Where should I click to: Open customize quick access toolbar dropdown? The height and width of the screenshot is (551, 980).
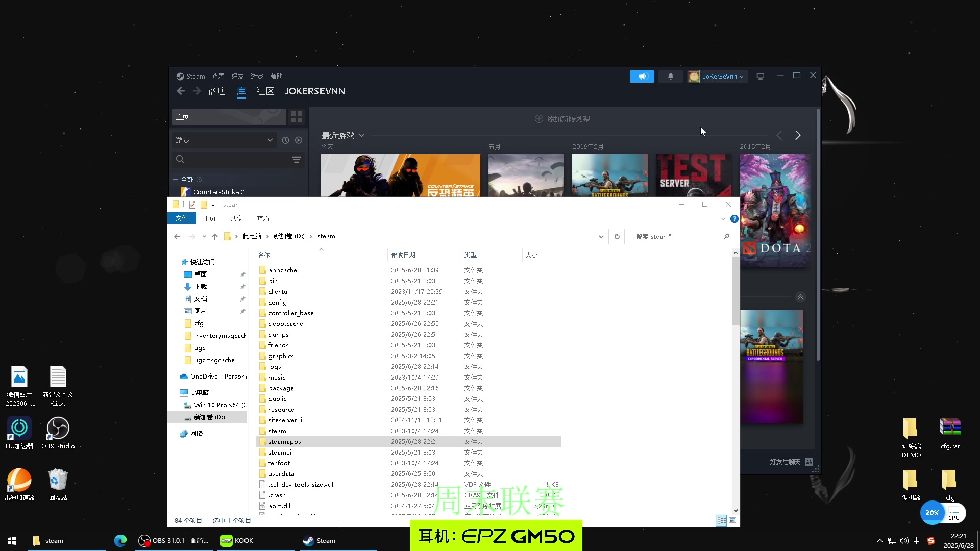(x=213, y=205)
